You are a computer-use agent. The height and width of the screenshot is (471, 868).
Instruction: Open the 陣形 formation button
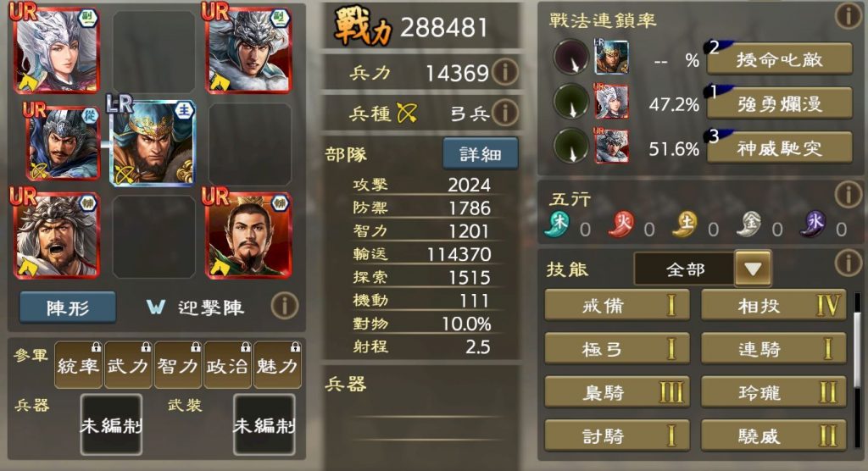[68, 308]
